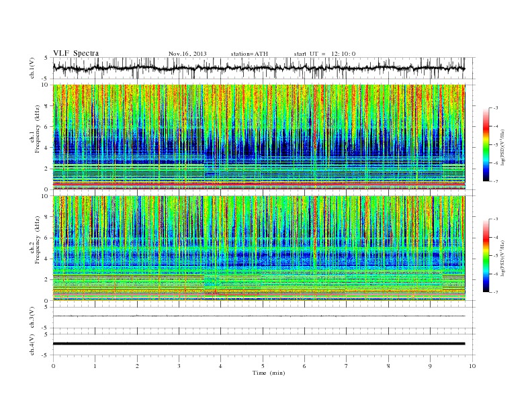Screen dimensions: 532x411
Task: Click the ch.1 "Frequency (kHz)" axis label
Action: pos(38,129)
